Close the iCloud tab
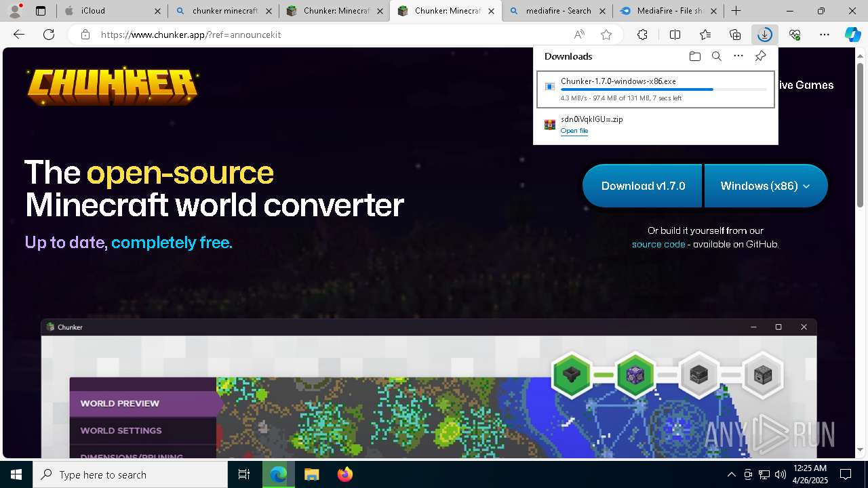This screenshot has width=868, height=488. click(x=157, y=11)
